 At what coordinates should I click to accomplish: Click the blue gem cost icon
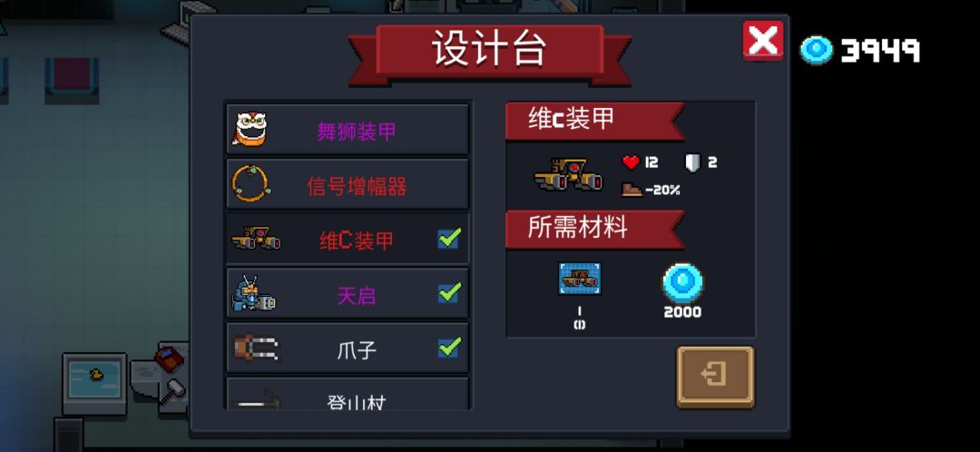click(681, 282)
